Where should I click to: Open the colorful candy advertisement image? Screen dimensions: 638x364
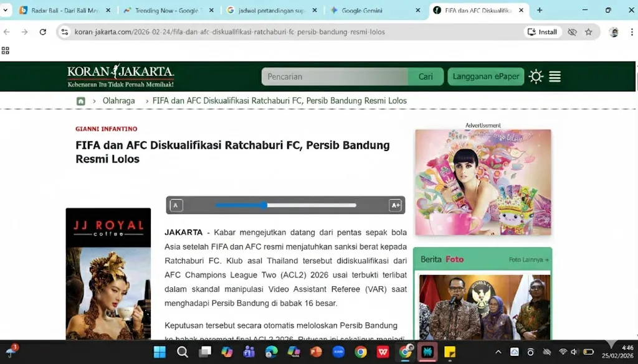point(483,182)
